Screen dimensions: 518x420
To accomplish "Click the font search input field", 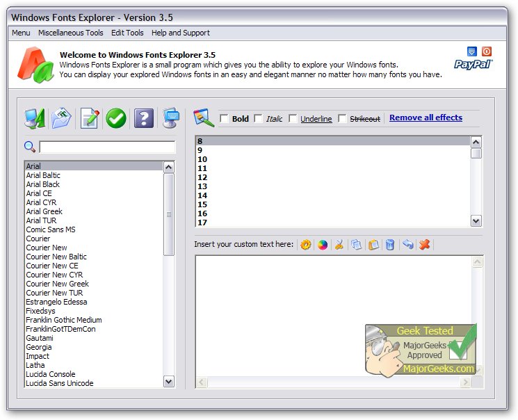I will coord(107,147).
